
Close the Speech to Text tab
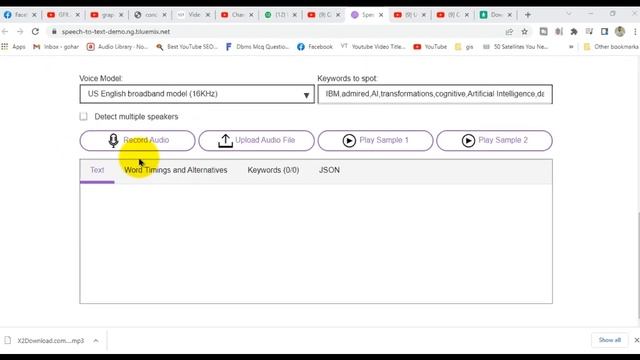click(x=381, y=15)
